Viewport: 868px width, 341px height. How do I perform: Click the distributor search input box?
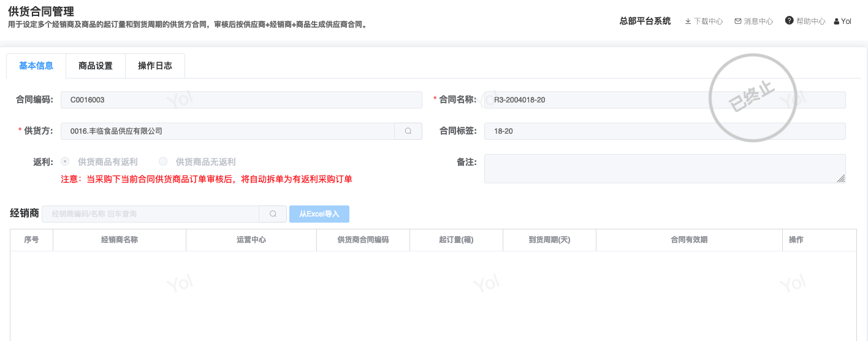point(151,214)
